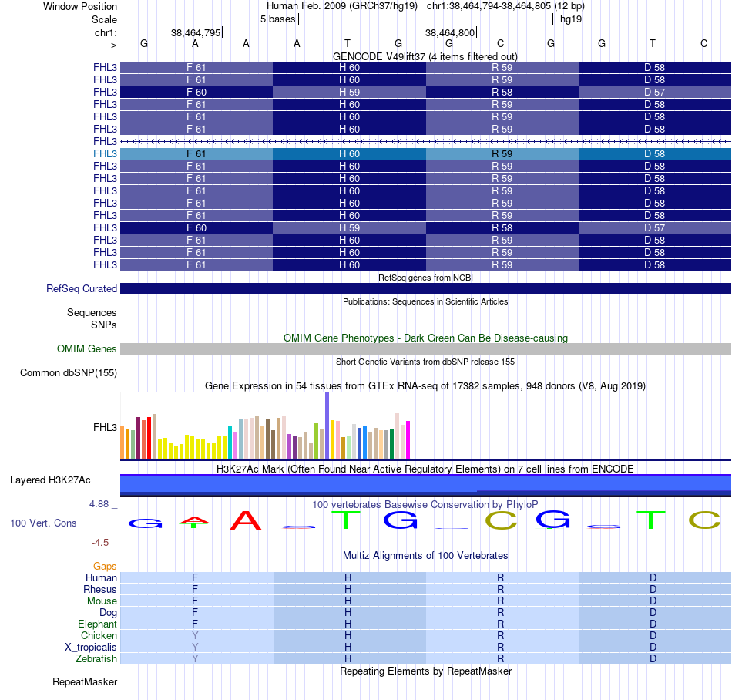Click the magenta bar ending the GTEx chart
732x700 pixels.
pyautogui.click(x=408, y=440)
